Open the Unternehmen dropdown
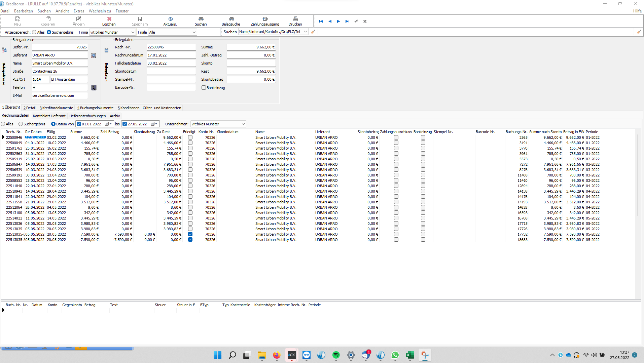 pos(243,124)
